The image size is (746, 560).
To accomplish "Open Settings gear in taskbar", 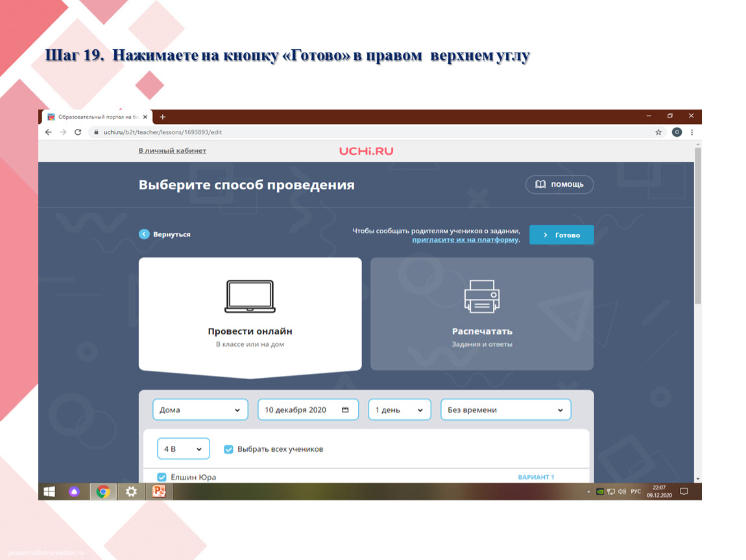I will pyautogui.click(x=131, y=492).
